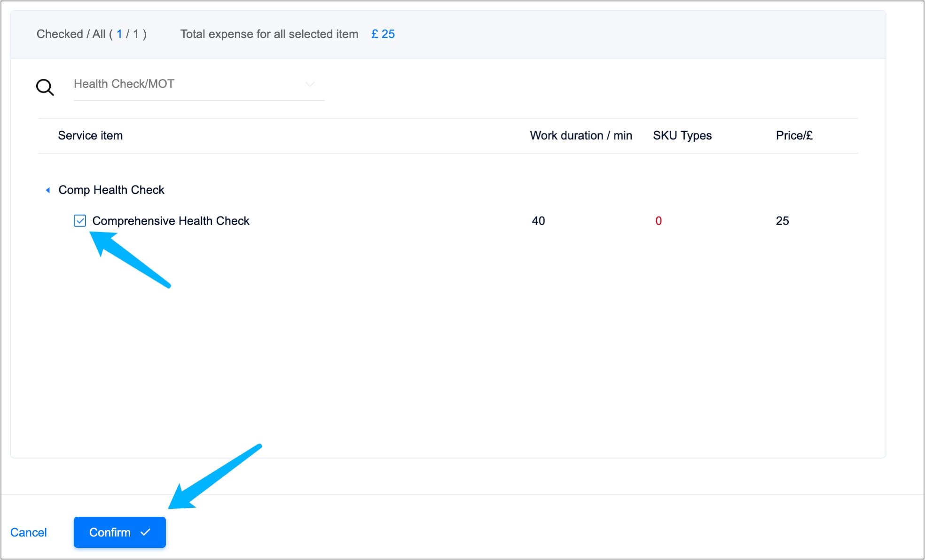Click the search magnifier icon
The height and width of the screenshot is (560, 925).
tap(45, 87)
